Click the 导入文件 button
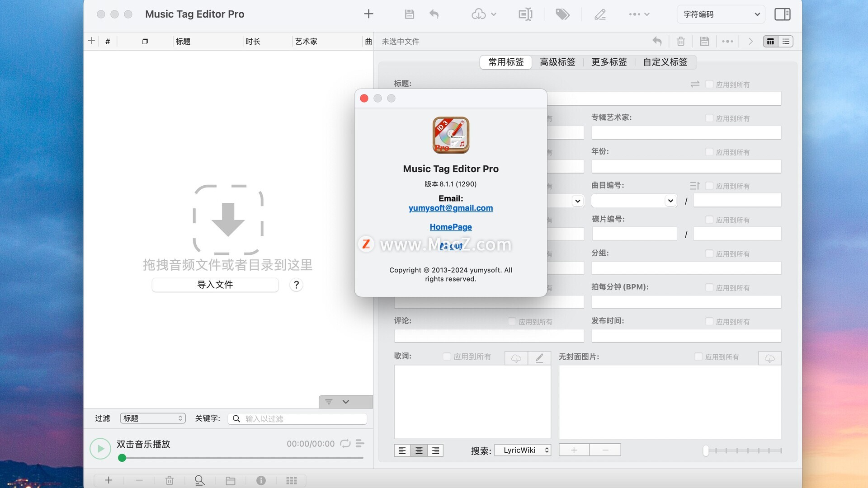868x488 pixels. coord(215,285)
